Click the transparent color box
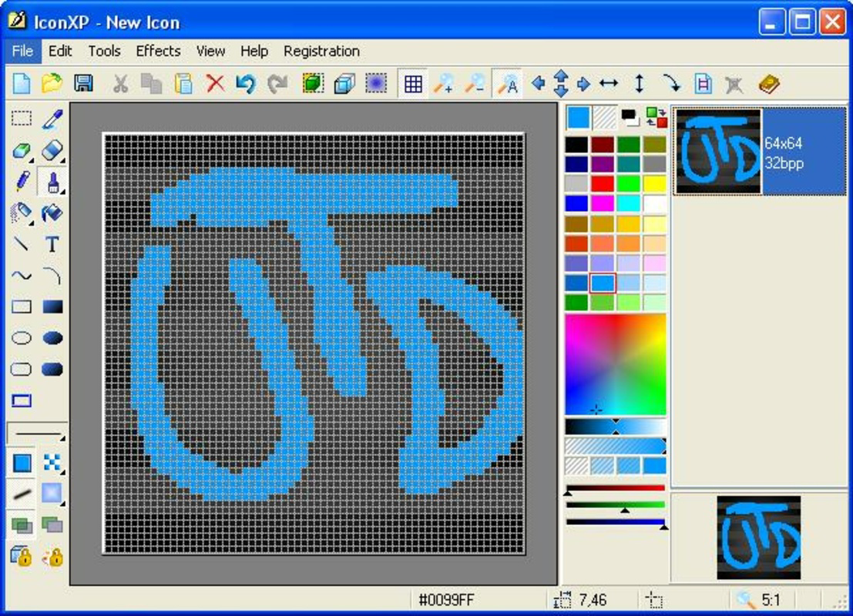Screen dimensions: 853x616 pyautogui.click(x=604, y=117)
